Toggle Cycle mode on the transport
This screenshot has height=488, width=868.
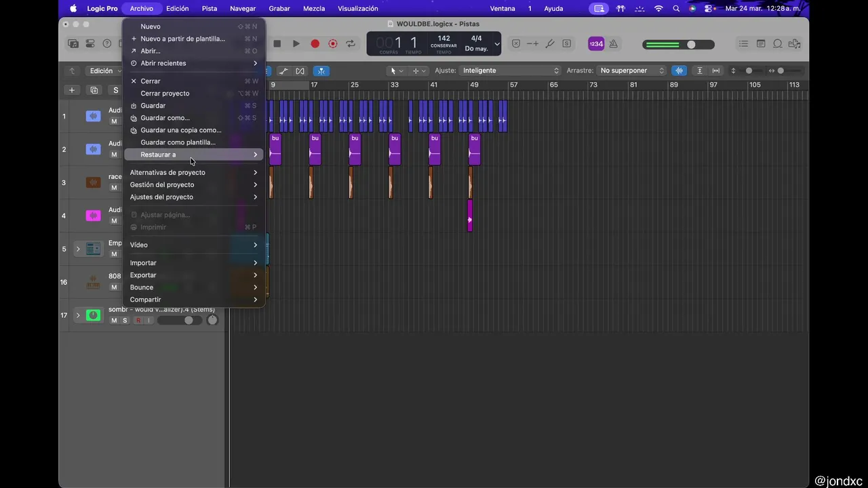click(x=351, y=43)
